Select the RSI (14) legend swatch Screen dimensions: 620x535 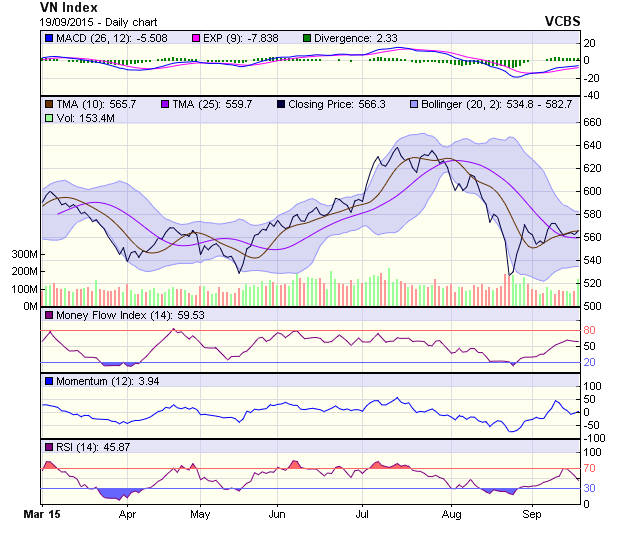click(x=49, y=446)
